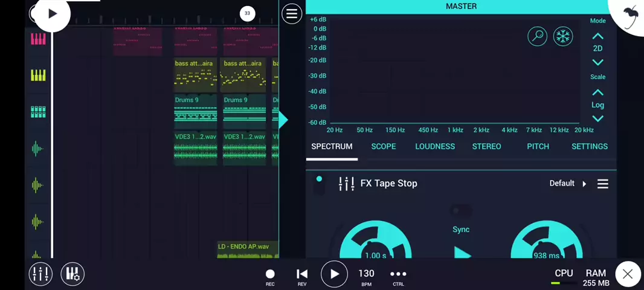Image resolution: width=644 pixels, height=290 pixels.
Task: Open the playlist hamburger menu
Action: coord(292,14)
